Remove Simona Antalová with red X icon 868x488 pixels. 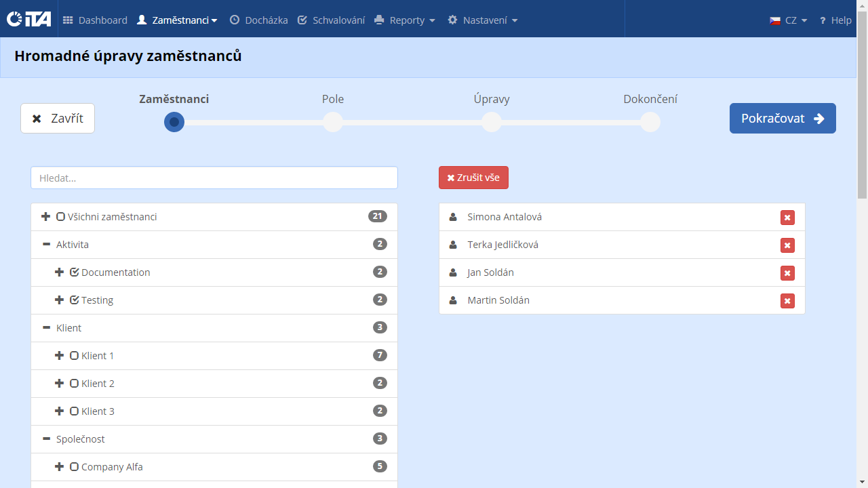pos(787,218)
